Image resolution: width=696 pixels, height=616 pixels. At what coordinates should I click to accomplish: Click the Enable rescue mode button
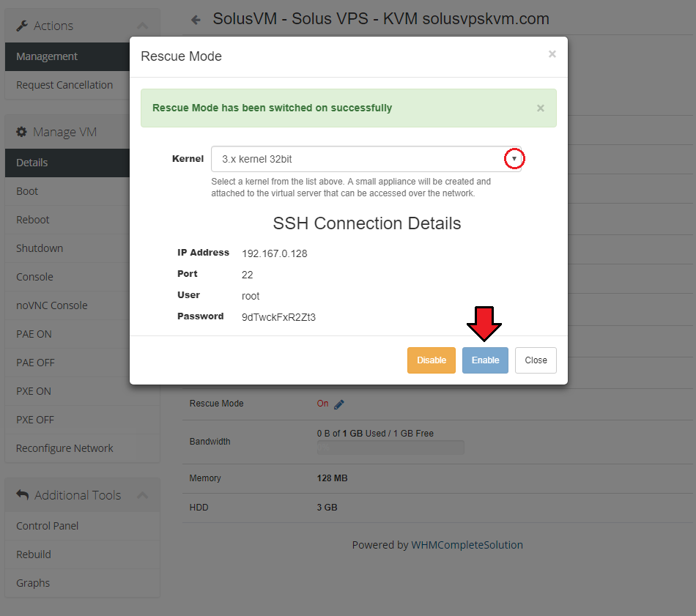485,360
